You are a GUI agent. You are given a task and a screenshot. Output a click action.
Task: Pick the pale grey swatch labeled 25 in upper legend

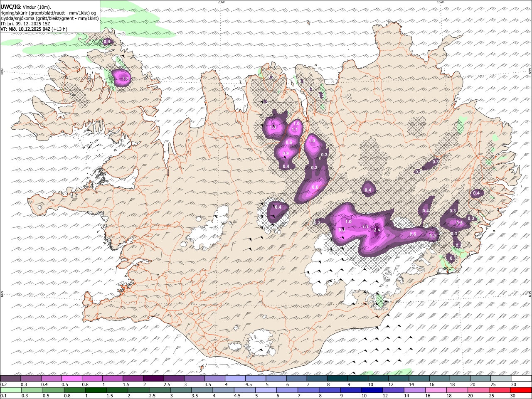(500, 379)
